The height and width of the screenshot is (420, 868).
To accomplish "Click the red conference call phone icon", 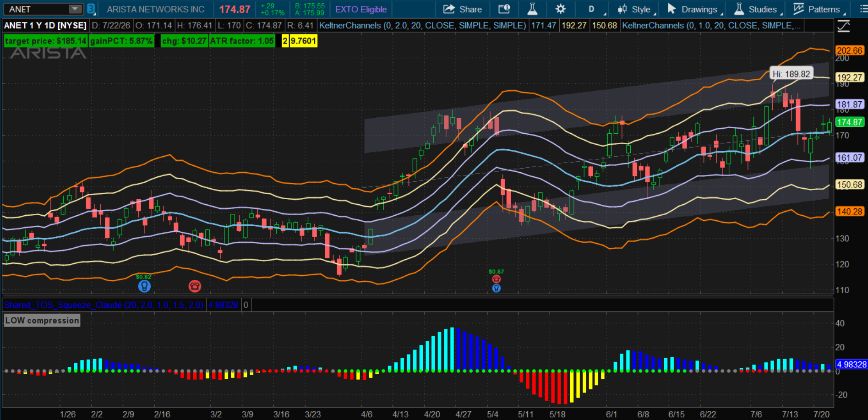I will point(195,286).
